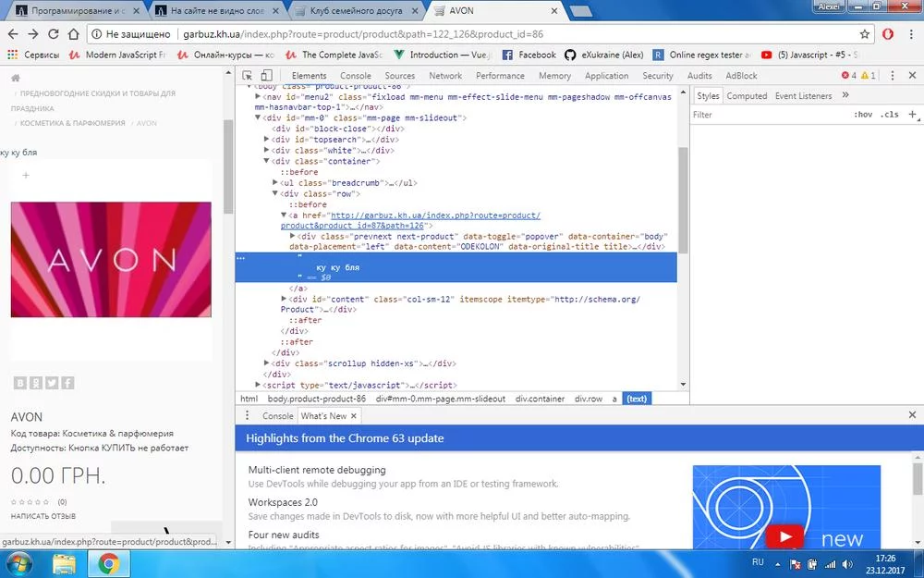The image size is (924, 578).
Task: Open the Application tab
Action: pos(606,76)
